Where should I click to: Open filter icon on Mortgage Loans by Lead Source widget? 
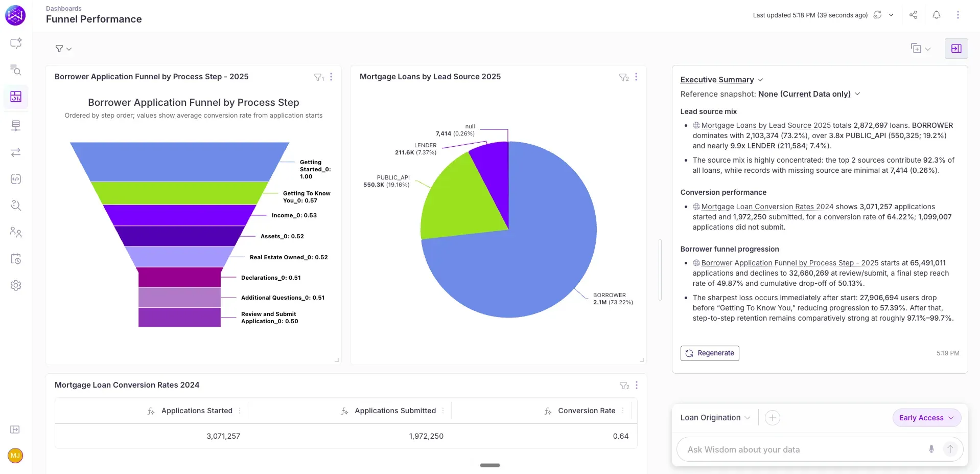pyautogui.click(x=624, y=77)
